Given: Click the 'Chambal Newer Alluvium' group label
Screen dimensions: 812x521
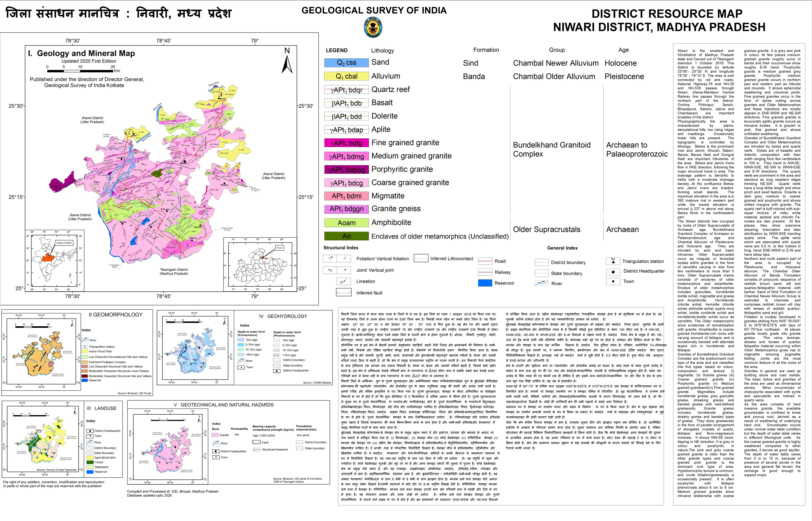Looking at the screenshot, I should tap(556, 63).
